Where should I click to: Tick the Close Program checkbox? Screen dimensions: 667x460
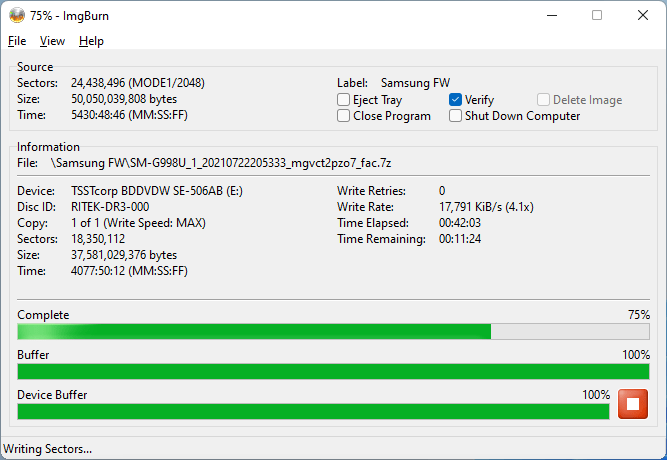click(x=344, y=116)
